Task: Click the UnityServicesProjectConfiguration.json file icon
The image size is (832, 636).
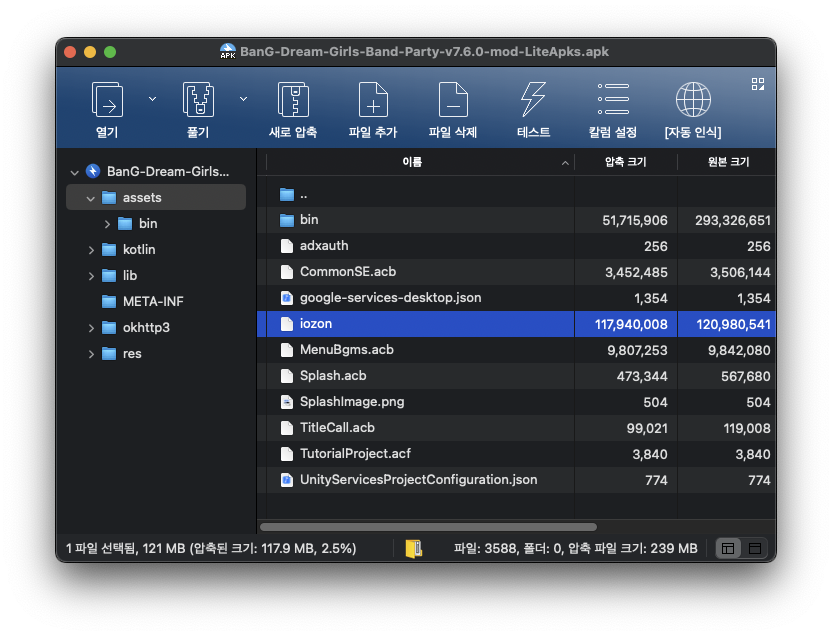Action: coord(287,480)
